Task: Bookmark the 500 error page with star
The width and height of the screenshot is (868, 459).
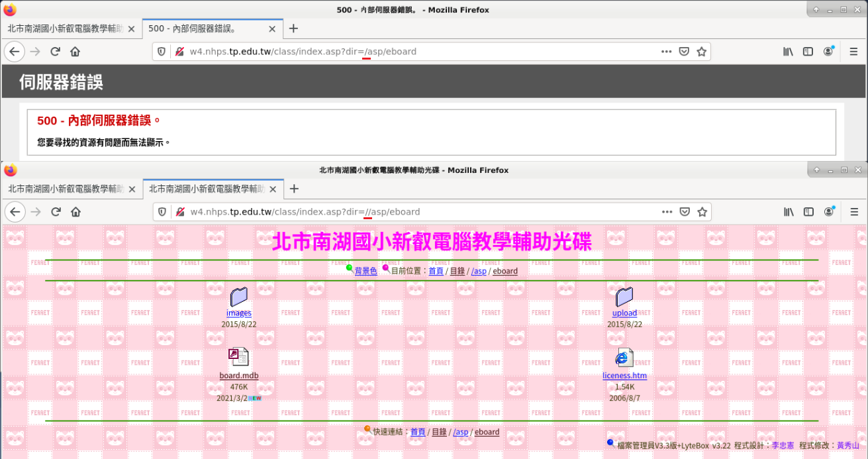Action: [x=702, y=52]
